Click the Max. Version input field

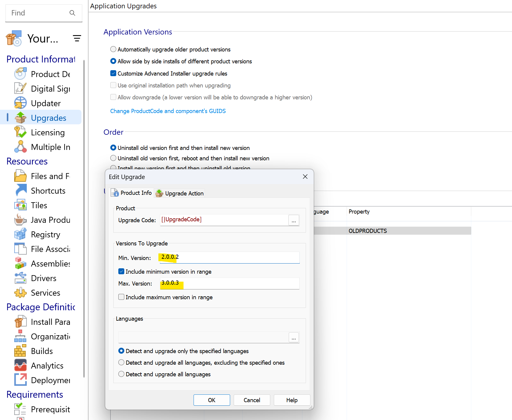click(x=229, y=283)
